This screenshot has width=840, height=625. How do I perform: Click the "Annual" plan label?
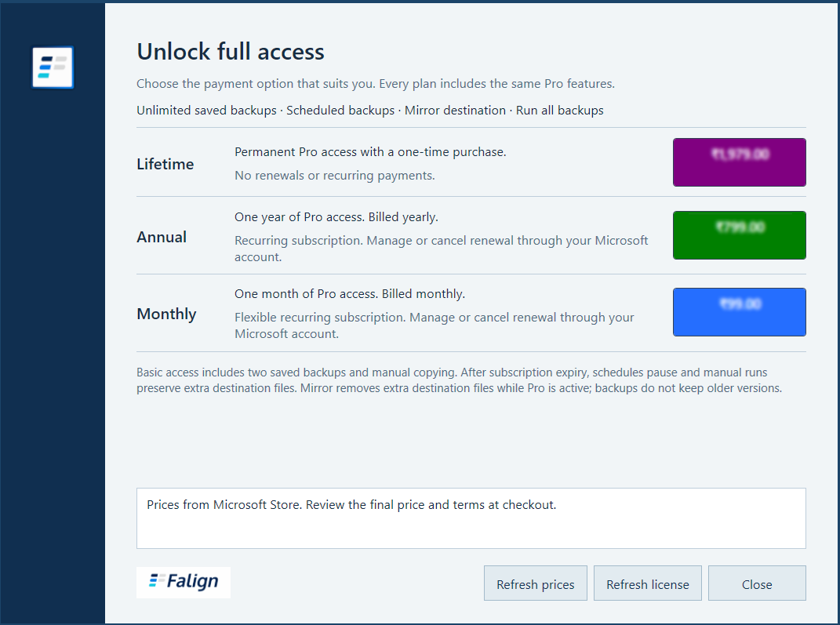click(162, 237)
